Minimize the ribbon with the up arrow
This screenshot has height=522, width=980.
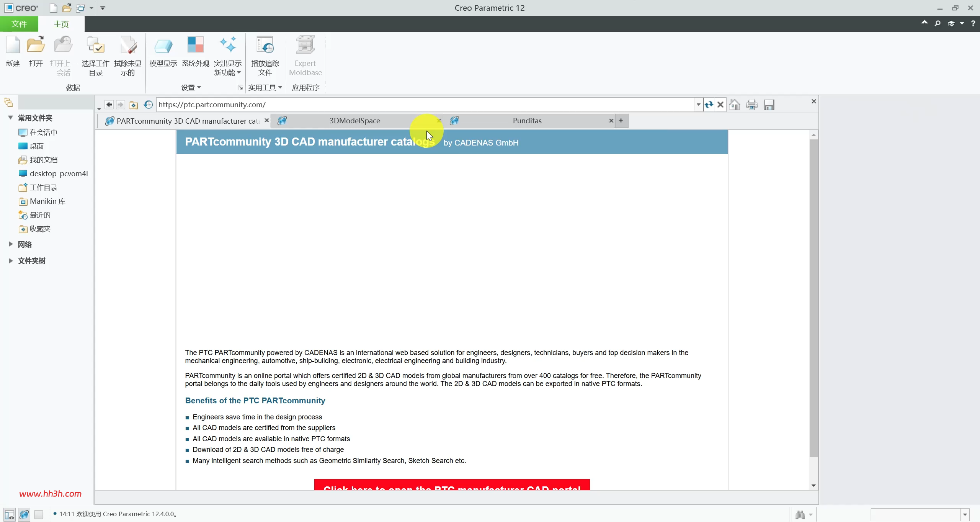[x=924, y=23]
